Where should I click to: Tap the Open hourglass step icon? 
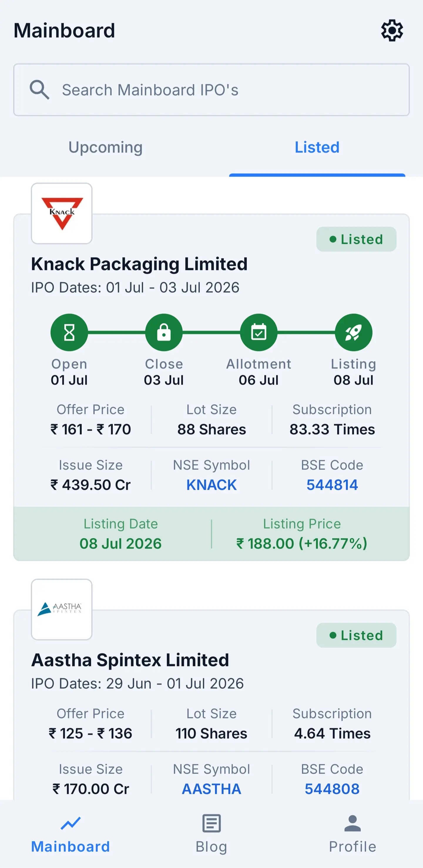(x=69, y=333)
